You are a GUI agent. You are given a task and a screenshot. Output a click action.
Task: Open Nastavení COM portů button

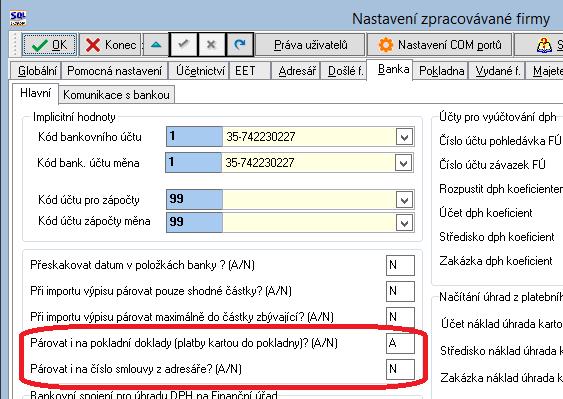coord(439,45)
